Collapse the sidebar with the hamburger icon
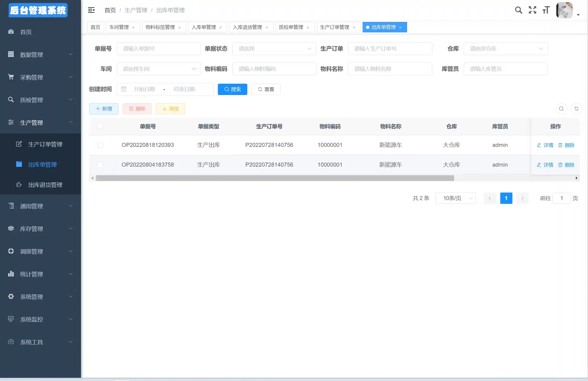The height and width of the screenshot is (381, 588). (x=91, y=10)
